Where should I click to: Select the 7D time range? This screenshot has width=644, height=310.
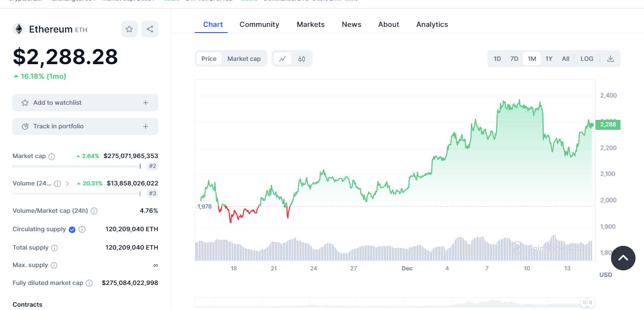(514, 59)
